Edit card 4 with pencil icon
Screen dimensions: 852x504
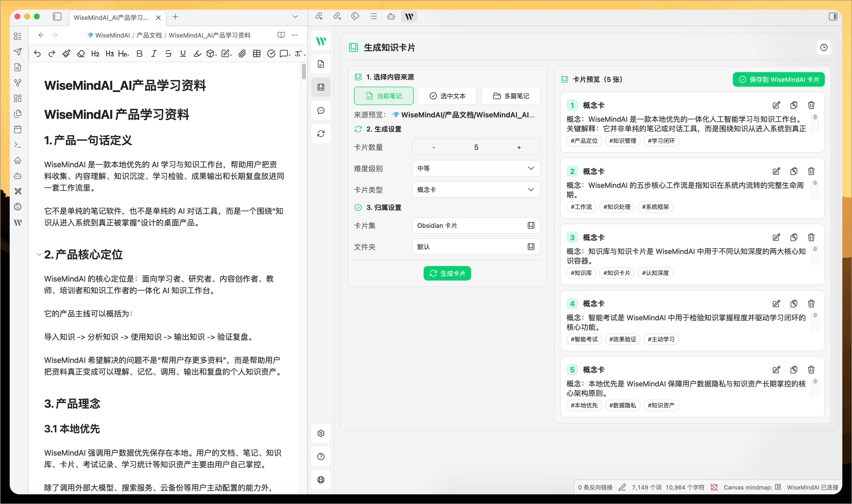pyautogui.click(x=776, y=304)
